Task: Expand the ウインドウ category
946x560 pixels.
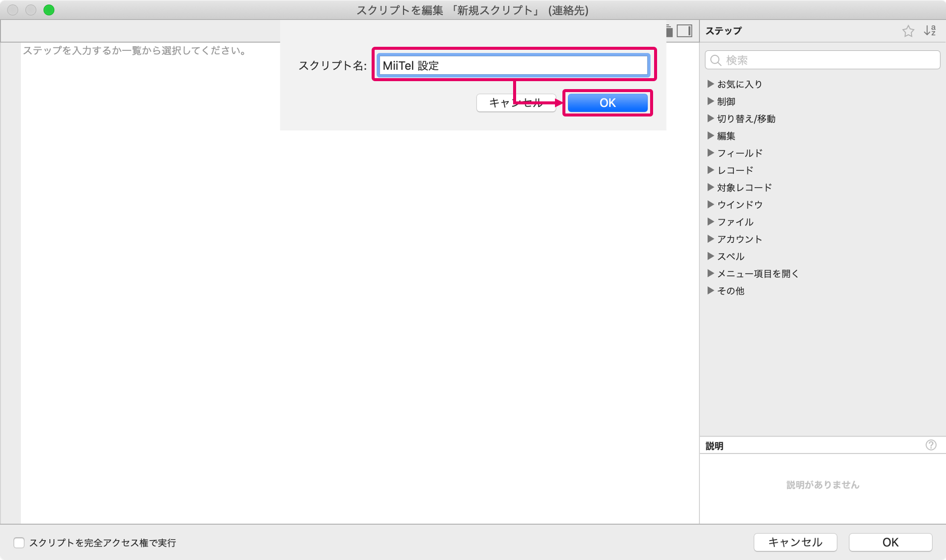Action: tap(710, 205)
